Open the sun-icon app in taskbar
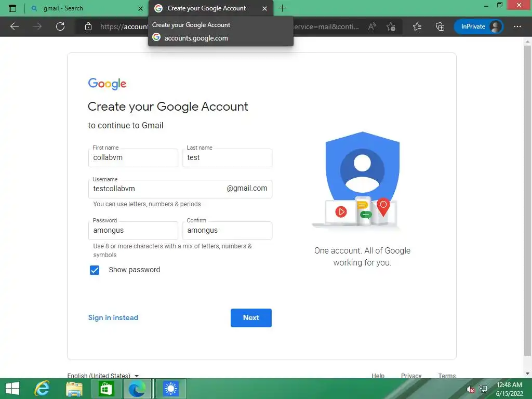532x399 pixels. pos(170,389)
